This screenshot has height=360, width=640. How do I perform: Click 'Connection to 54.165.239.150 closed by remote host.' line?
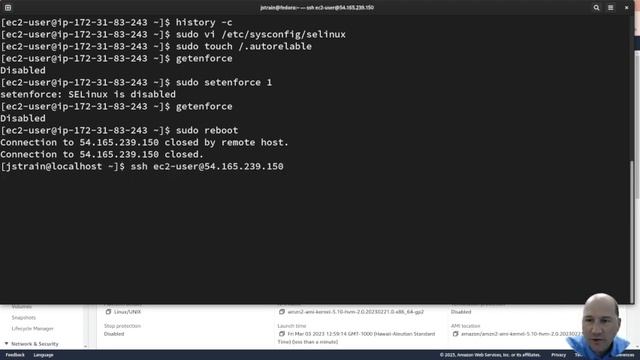pyautogui.click(x=144, y=142)
